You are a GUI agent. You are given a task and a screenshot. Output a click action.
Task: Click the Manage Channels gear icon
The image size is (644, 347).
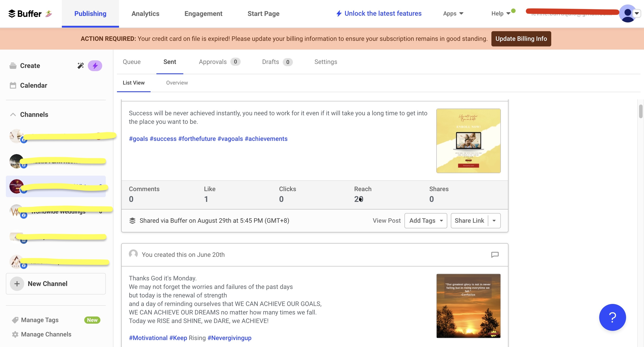click(15, 334)
